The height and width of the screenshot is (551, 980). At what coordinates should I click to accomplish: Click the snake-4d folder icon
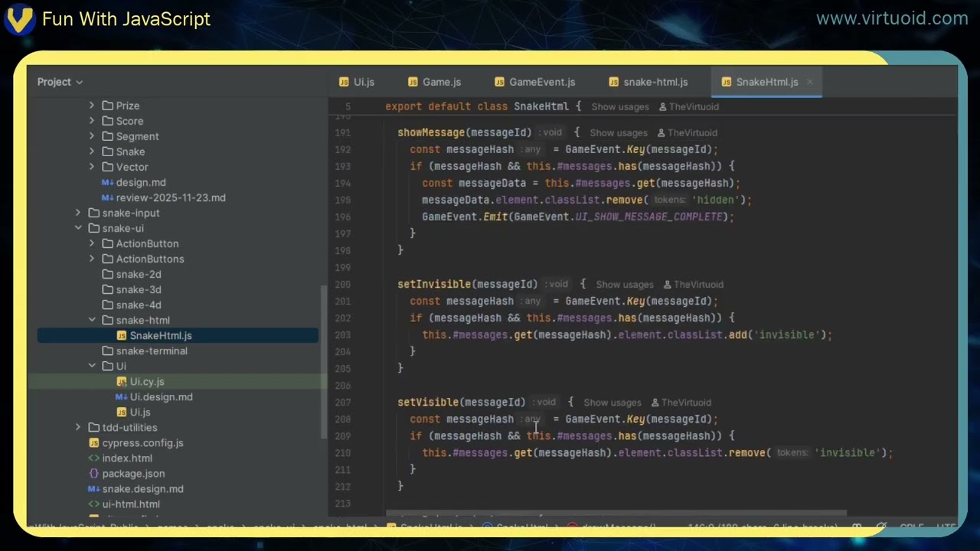(x=108, y=305)
